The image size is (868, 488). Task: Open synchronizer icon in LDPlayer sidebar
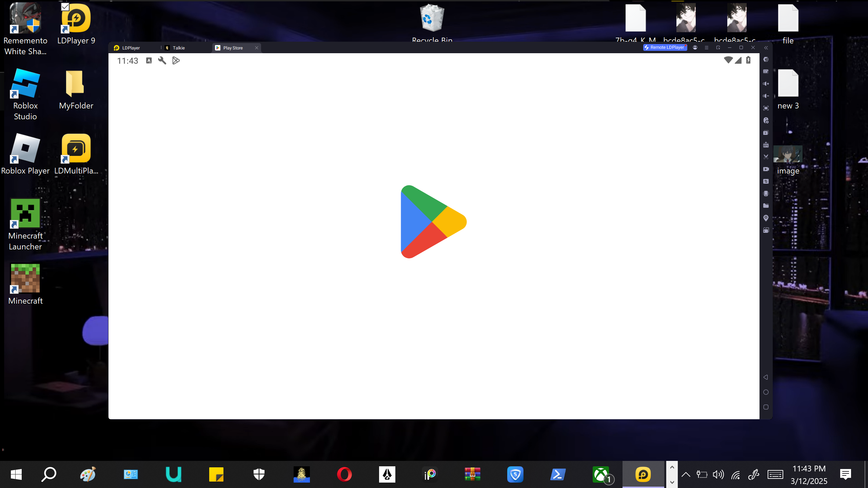(x=766, y=181)
